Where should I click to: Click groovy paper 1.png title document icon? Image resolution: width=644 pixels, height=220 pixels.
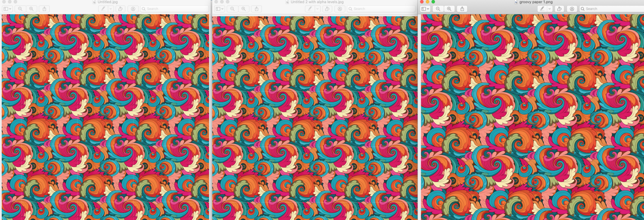point(516,2)
